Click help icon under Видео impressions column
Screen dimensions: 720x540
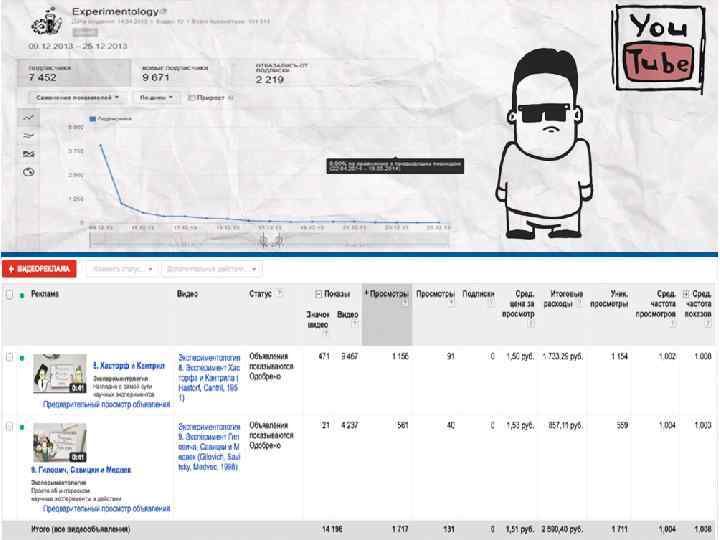[x=354, y=324]
